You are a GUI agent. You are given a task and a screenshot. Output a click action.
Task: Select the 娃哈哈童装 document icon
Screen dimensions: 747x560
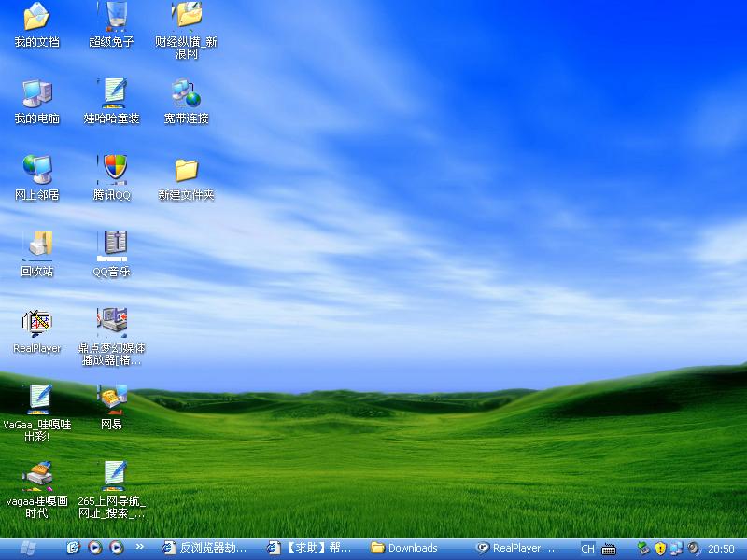pos(112,93)
